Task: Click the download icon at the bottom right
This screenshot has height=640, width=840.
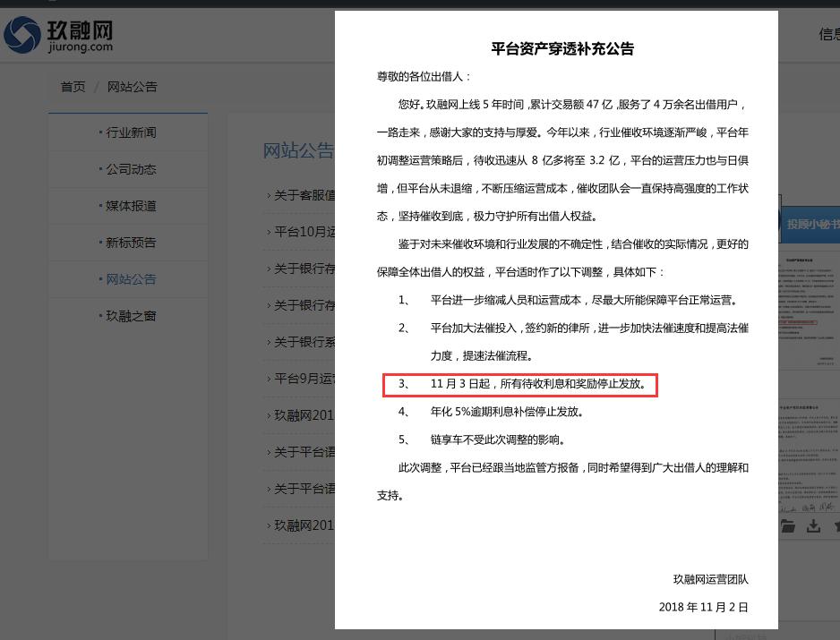Action: [x=813, y=526]
